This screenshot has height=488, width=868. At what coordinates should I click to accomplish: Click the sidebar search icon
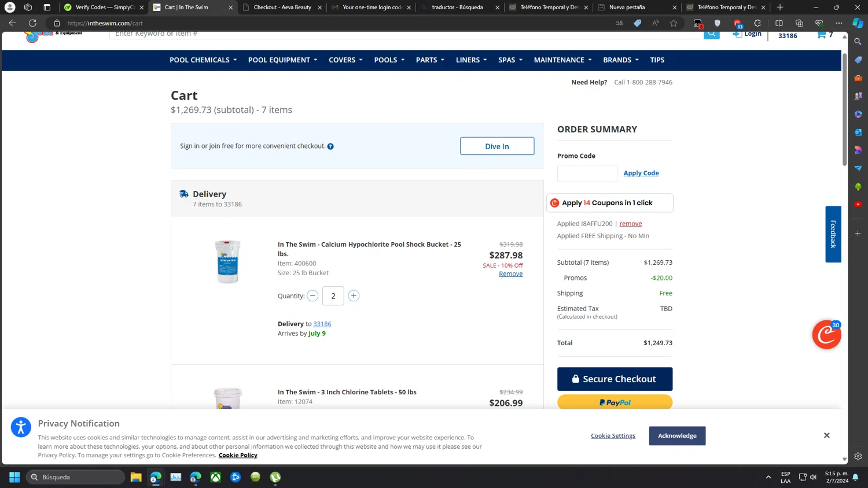pyautogui.click(x=858, y=42)
